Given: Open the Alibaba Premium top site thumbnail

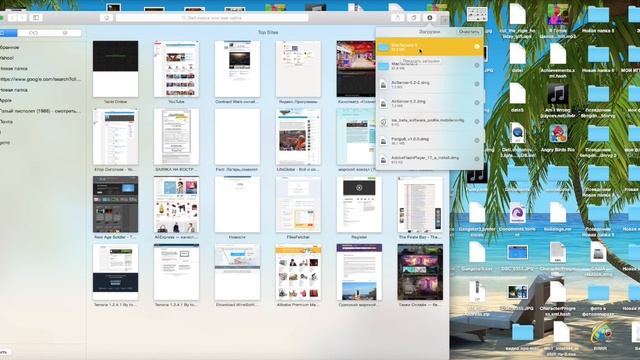Looking at the screenshot, I should coord(298,272).
